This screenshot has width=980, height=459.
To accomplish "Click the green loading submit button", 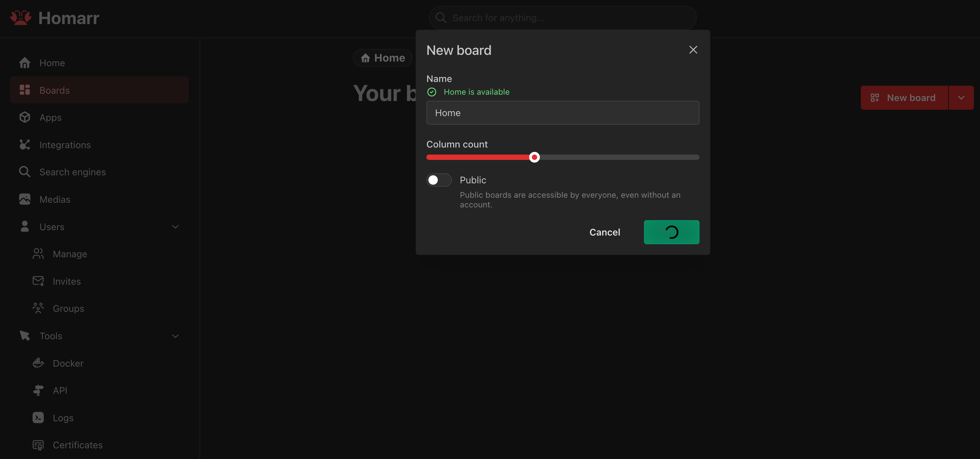I will [671, 232].
